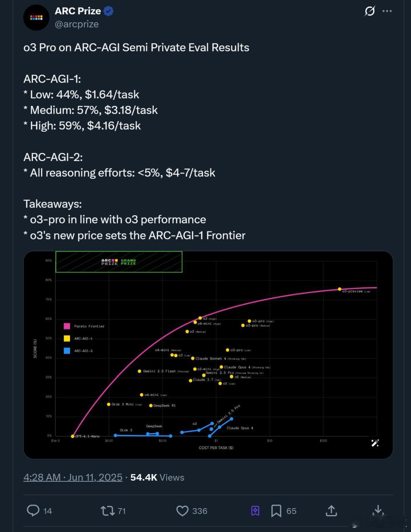The height and width of the screenshot is (532, 411).
Task: Open the 4:28 AM · Jun 11, 2025 timestamp
Action: tap(73, 477)
